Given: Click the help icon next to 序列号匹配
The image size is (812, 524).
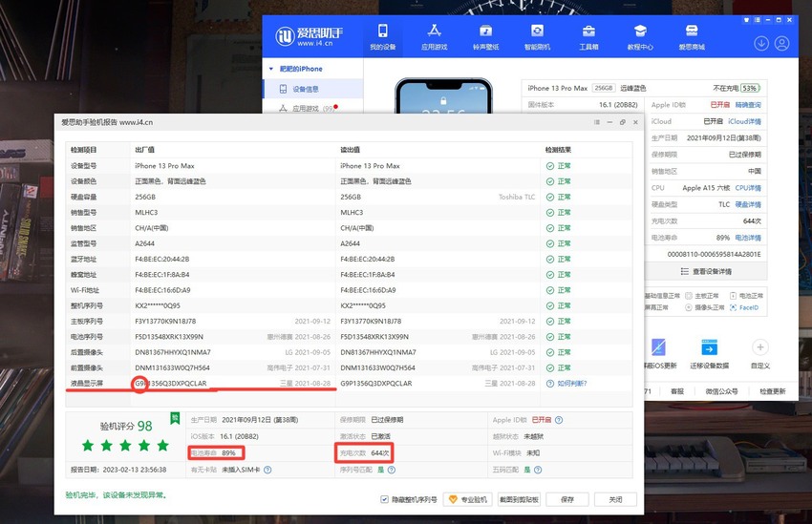Looking at the screenshot, I should click(x=392, y=470).
